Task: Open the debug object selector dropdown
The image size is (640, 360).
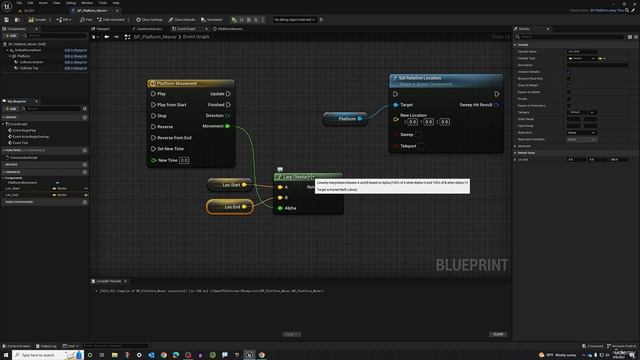Action: click(295, 20)
